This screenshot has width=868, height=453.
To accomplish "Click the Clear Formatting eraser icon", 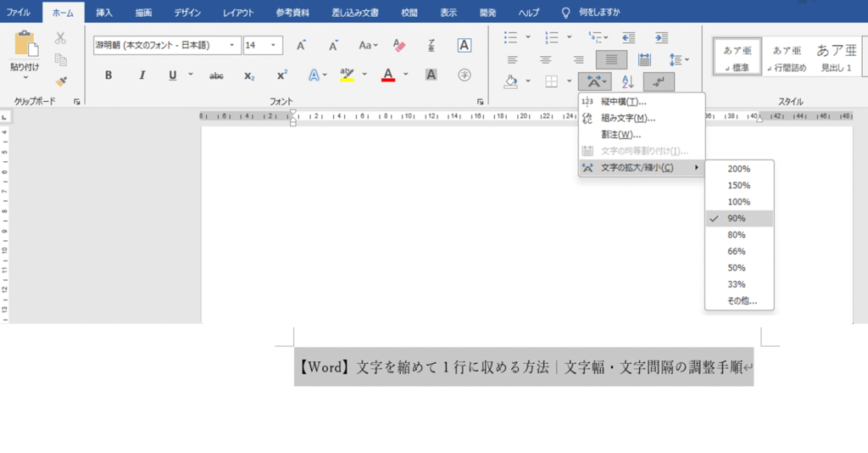I will [398, 45].
